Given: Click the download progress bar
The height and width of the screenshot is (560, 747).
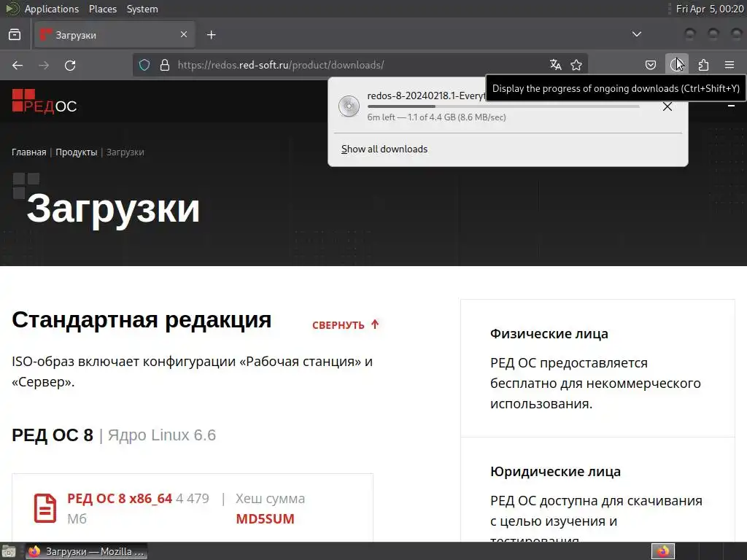Looking at the screenshot, I should [503, 106].
